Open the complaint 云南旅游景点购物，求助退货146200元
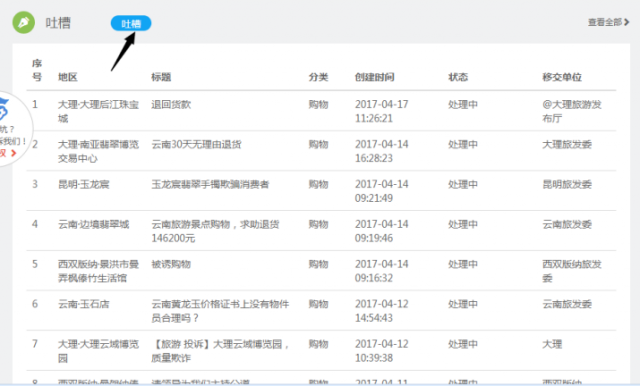The image size is (640, 386). pos(215,231)
